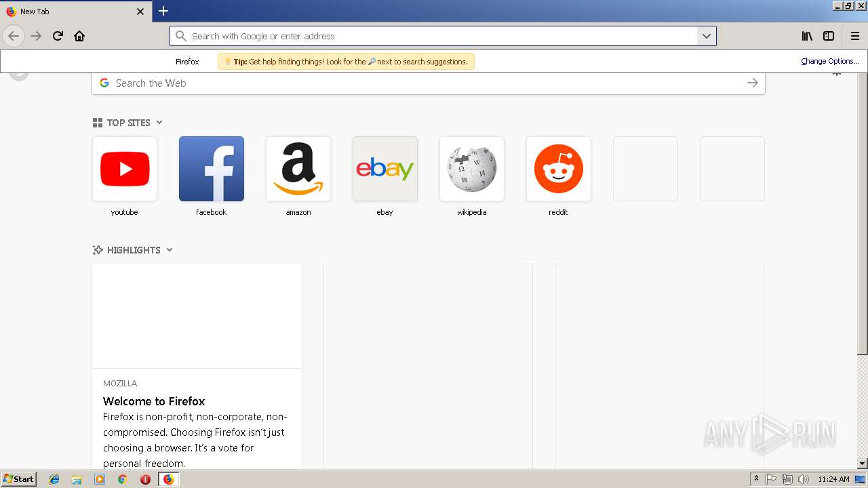This screenshot has width=868, height=488.
Task: Open the Windows Start menu
Action: click(x=19, y=479)
